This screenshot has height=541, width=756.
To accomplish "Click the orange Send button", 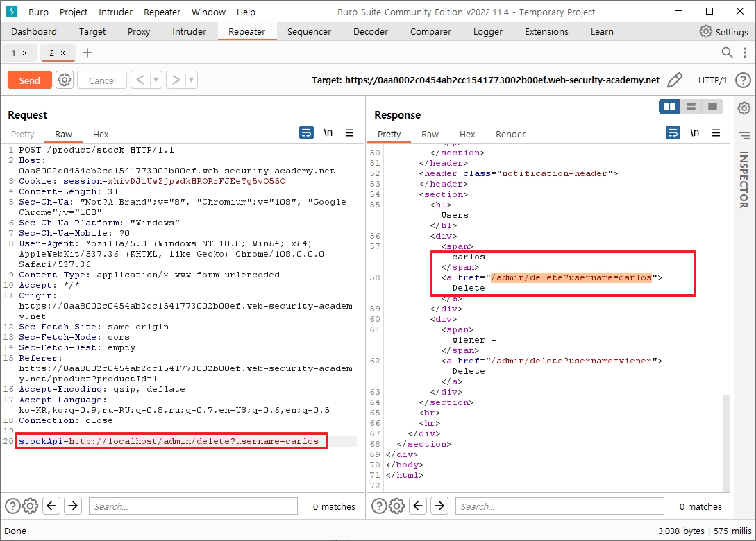I will pyautogui.click(x=29, y=80).
